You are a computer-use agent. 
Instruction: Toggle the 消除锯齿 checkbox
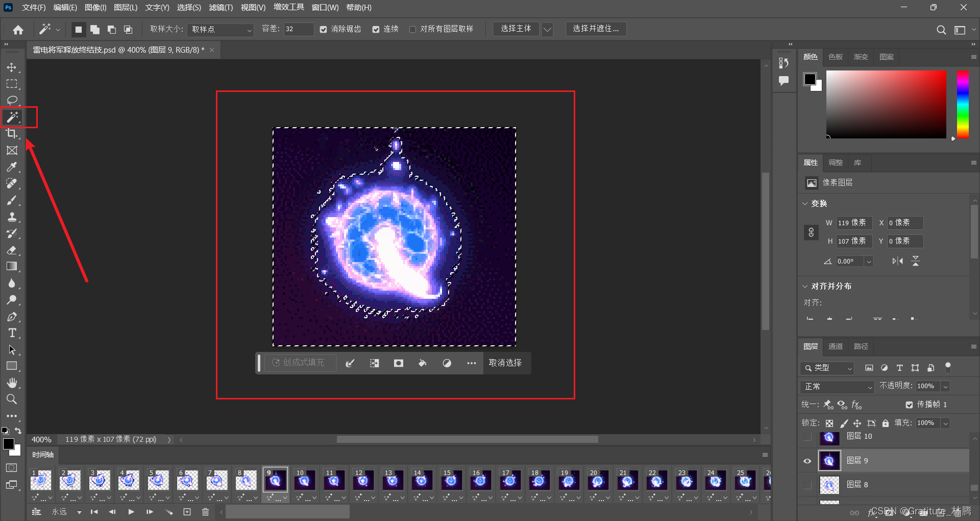(x=323, y=30)
